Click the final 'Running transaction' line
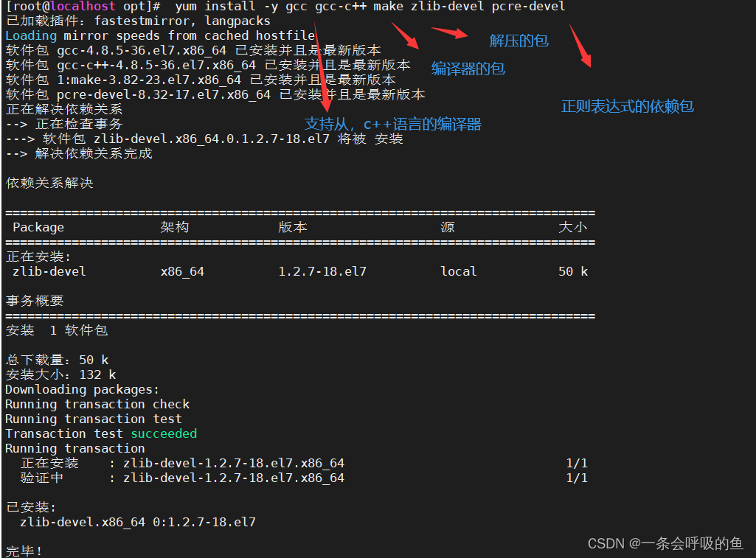Viewport: 756px width, 558px height. tap(75, 449)
